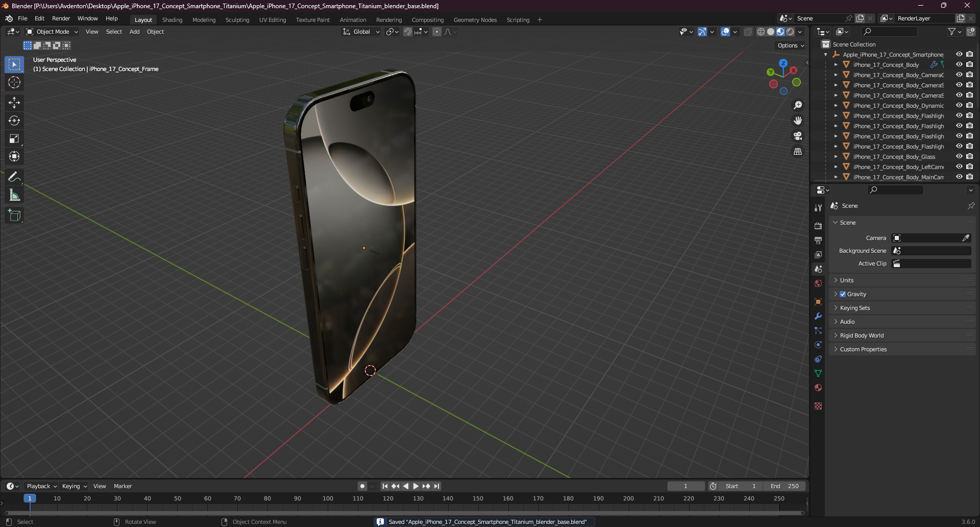
Task: Select the Transform tool
Action: point(14,156)
